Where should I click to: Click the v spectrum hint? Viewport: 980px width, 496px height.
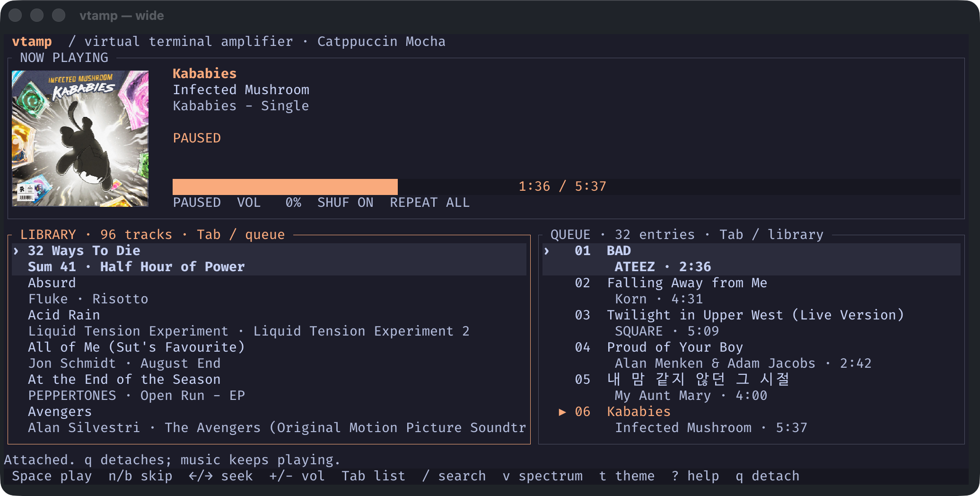coord(542,476)
